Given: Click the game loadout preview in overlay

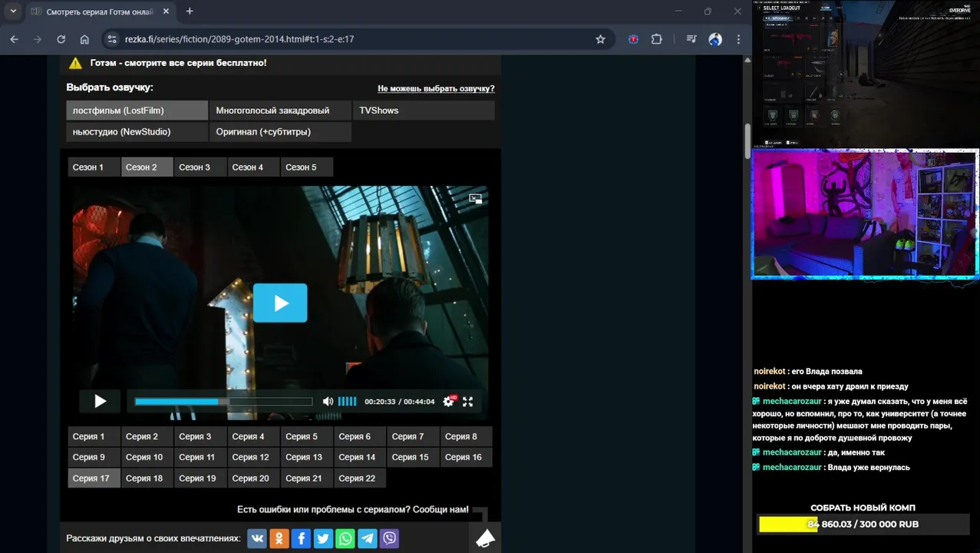Looking at the screenshot, I should pos(866,73).
